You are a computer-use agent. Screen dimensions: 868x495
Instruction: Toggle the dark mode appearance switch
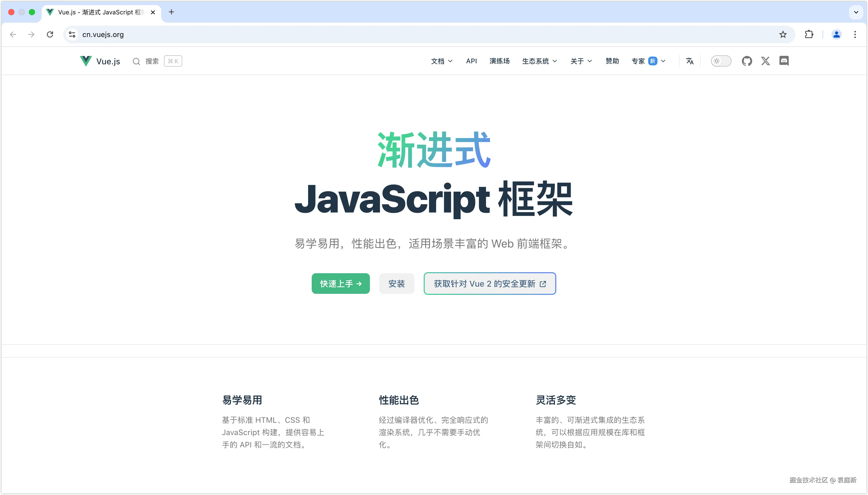click(x=721, y=61)
